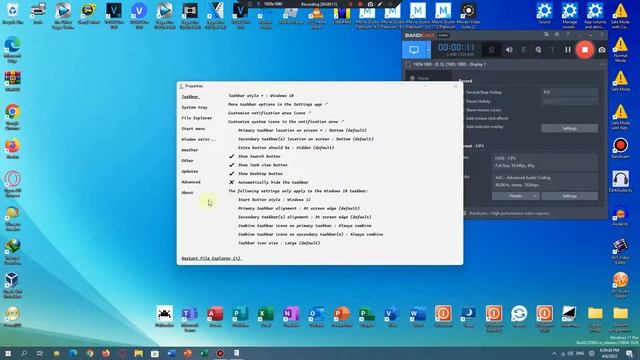The height and width of the screenshot is (360, 640).
Task: Open Start menu section in Properties
Action: coord(193,129)
